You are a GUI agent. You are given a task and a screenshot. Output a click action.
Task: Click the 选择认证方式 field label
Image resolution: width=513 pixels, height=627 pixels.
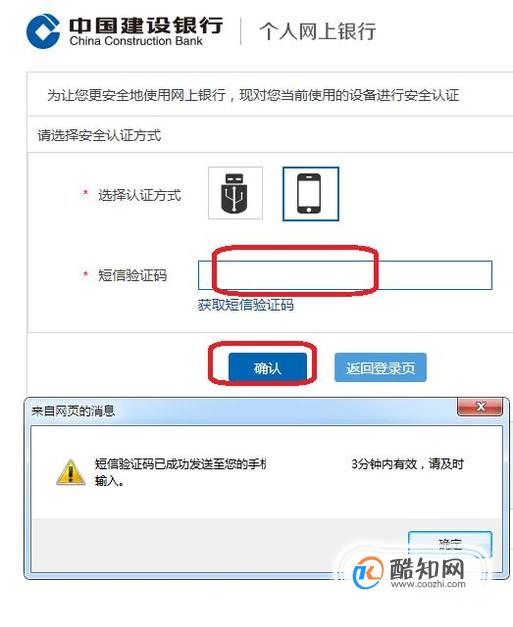(x=140, y=196)
